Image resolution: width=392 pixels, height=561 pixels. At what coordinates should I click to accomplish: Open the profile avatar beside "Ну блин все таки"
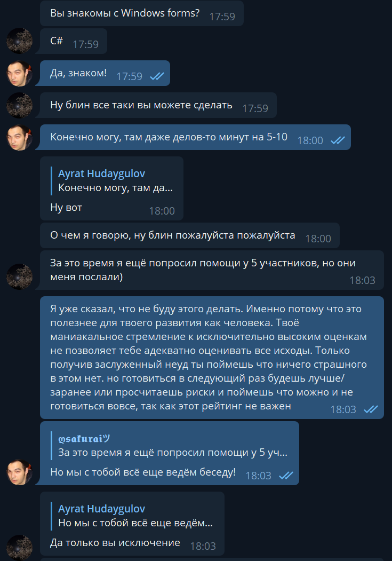(x=20, y=105)
